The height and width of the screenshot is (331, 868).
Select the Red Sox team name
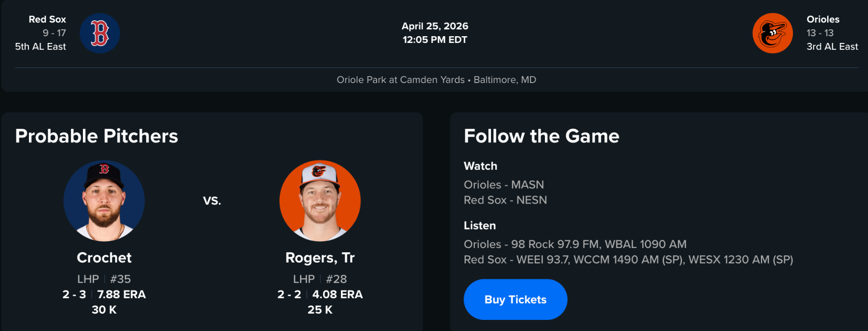coord(47,19)
